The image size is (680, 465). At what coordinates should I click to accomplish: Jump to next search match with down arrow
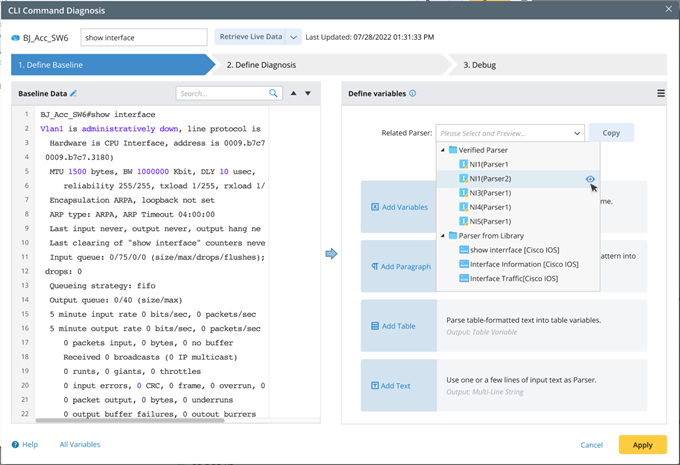pyautogui.click(x=308, y=93)
